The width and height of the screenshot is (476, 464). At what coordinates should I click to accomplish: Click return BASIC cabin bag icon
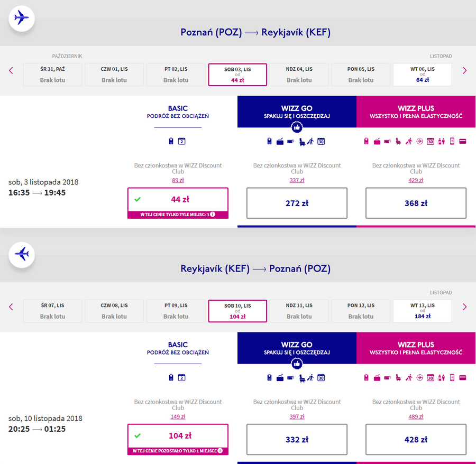[171, 377]
